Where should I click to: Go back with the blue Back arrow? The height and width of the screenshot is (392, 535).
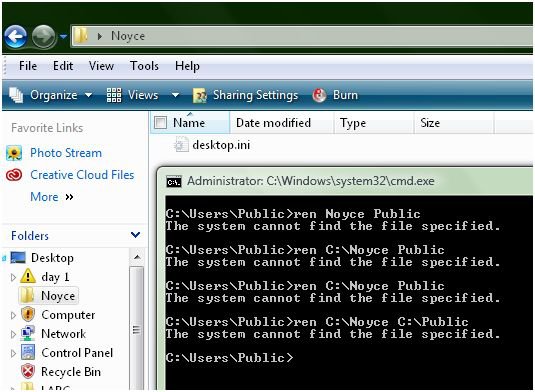pos(15,36)
